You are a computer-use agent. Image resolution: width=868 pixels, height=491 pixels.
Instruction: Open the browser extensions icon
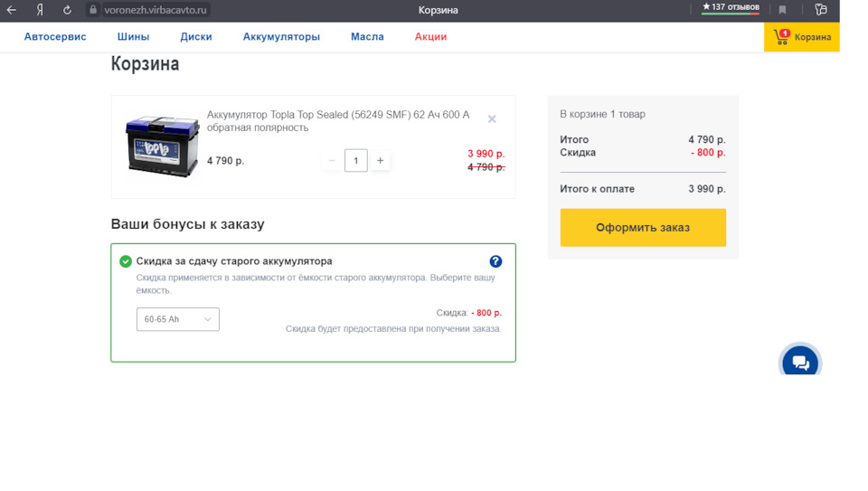[821, 10]
